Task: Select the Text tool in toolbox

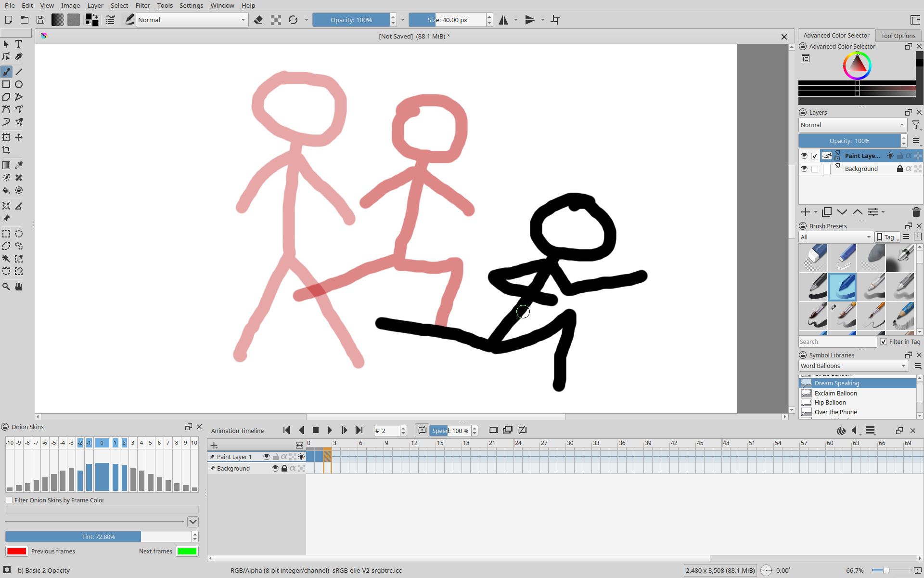Action: point(19,44)
